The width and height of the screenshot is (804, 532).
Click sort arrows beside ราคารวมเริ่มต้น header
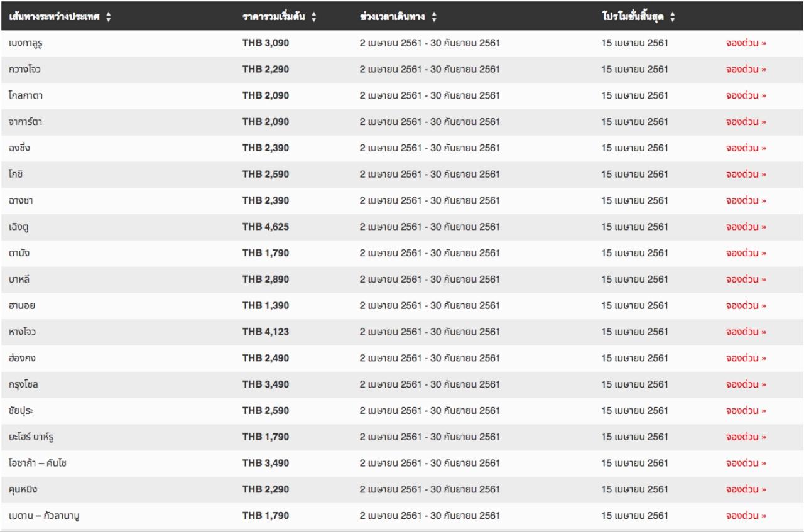[313, 17]
